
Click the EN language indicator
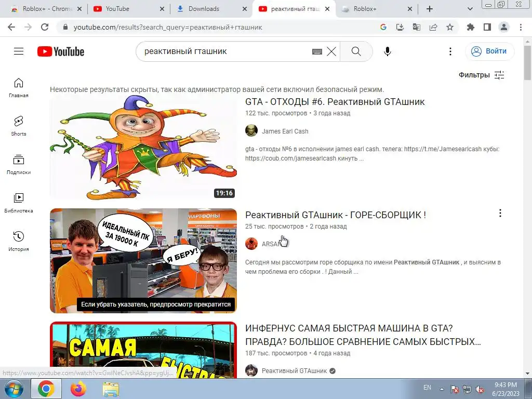(x=427, y=388)
